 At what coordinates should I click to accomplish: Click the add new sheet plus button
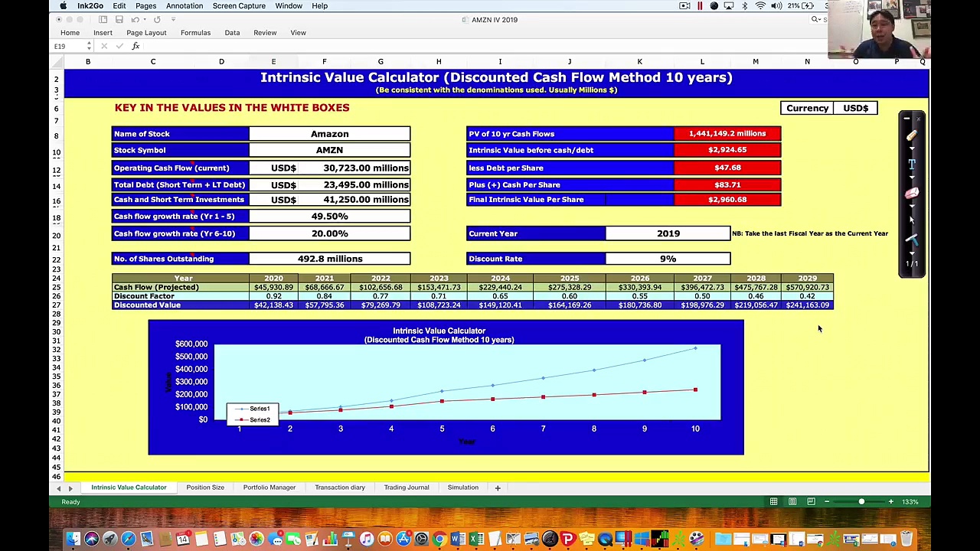[497, 487]
